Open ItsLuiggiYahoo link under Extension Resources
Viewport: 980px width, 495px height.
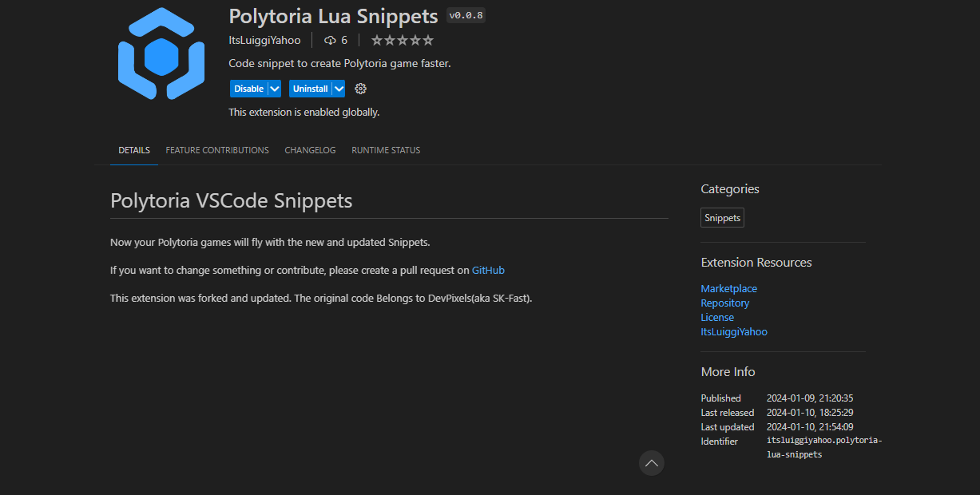tap(734, 332)
